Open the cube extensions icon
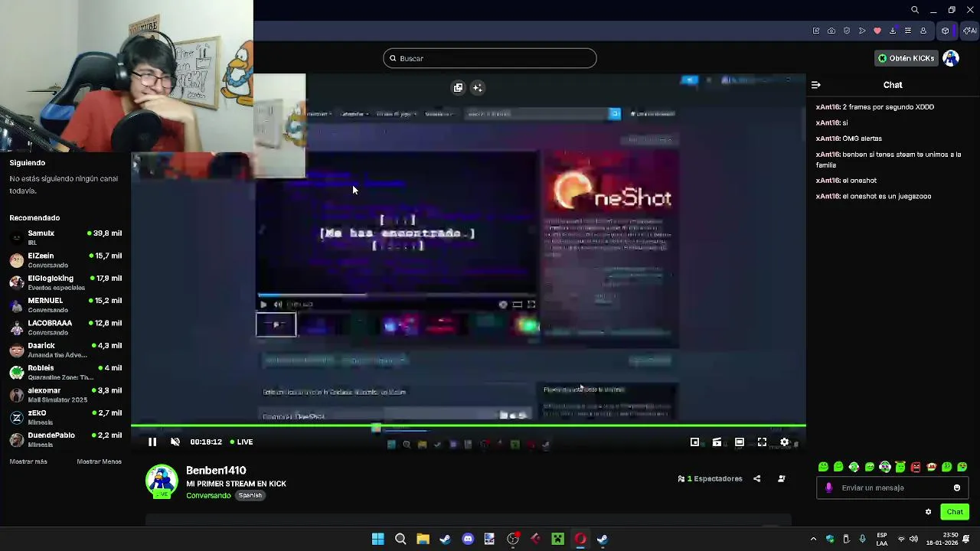The height and width of the screenshot is (551, 980). click(x=946, y=31)
